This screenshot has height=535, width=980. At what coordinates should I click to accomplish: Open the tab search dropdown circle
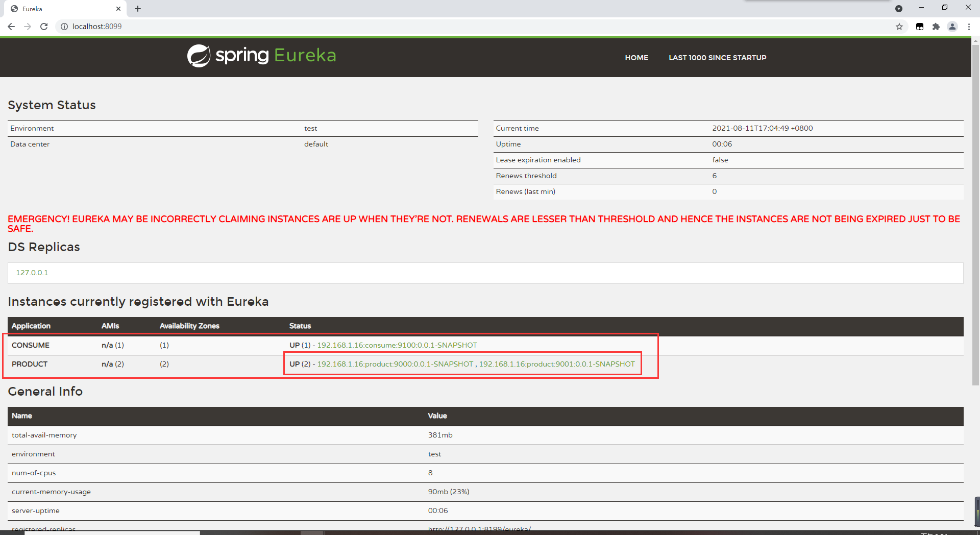point(899,9)
